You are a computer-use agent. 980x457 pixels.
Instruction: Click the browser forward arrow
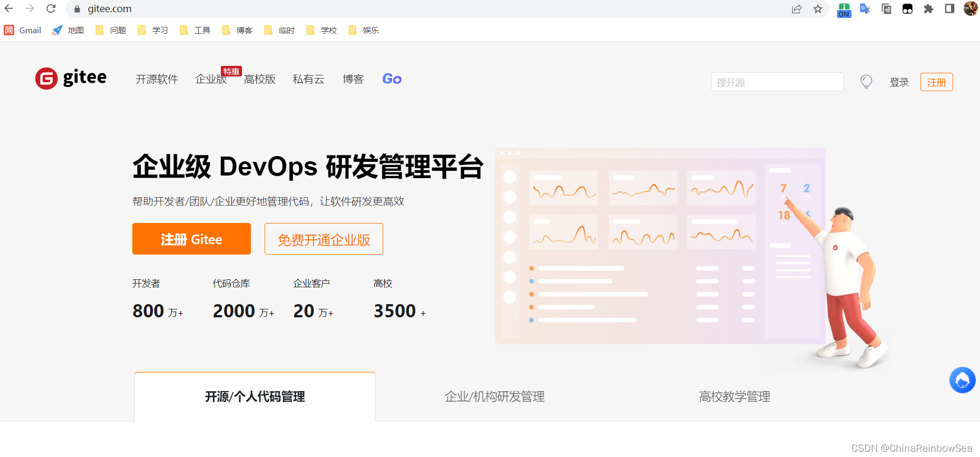[30, 8]
